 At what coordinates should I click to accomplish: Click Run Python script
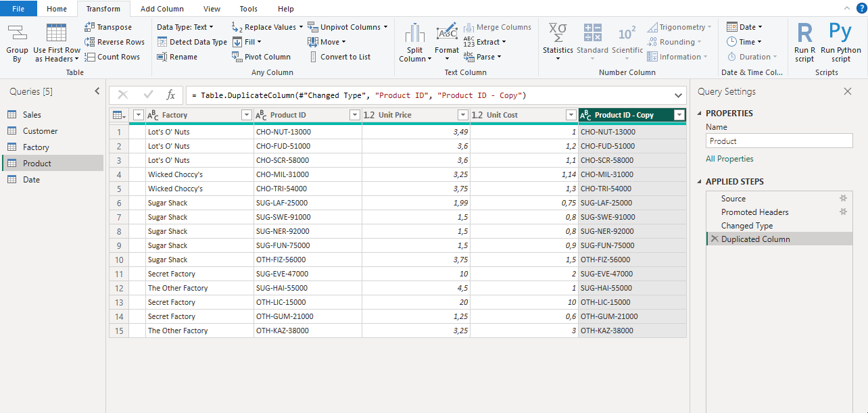pos(841,43)
